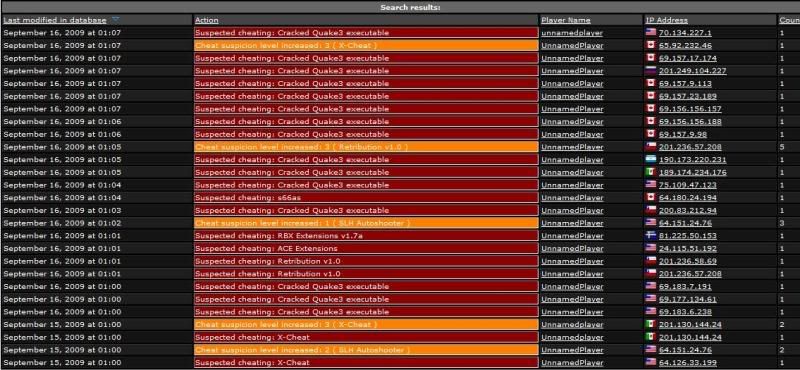Click the flag next to 190.173.220.231

651,159
